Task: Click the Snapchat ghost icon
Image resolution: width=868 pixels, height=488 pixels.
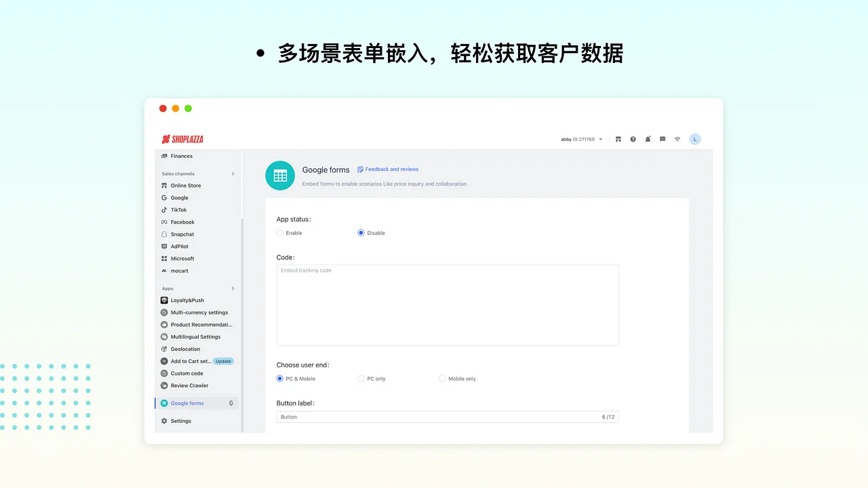Action: click(x=164, y=235)
